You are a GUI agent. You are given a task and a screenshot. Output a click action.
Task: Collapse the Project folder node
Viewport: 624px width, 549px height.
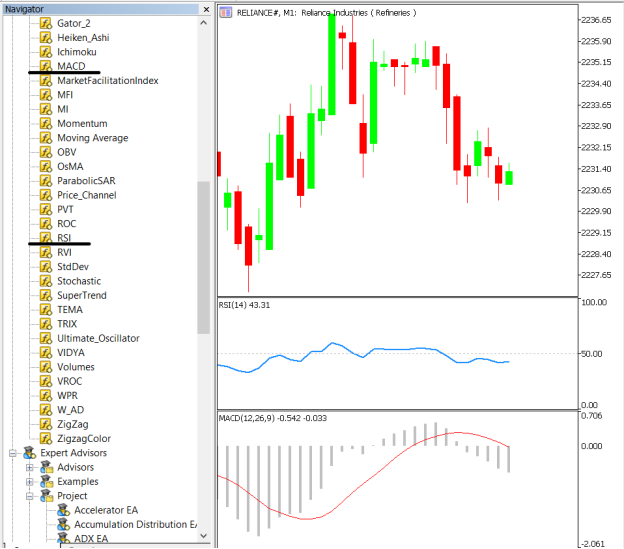point(29,496)
